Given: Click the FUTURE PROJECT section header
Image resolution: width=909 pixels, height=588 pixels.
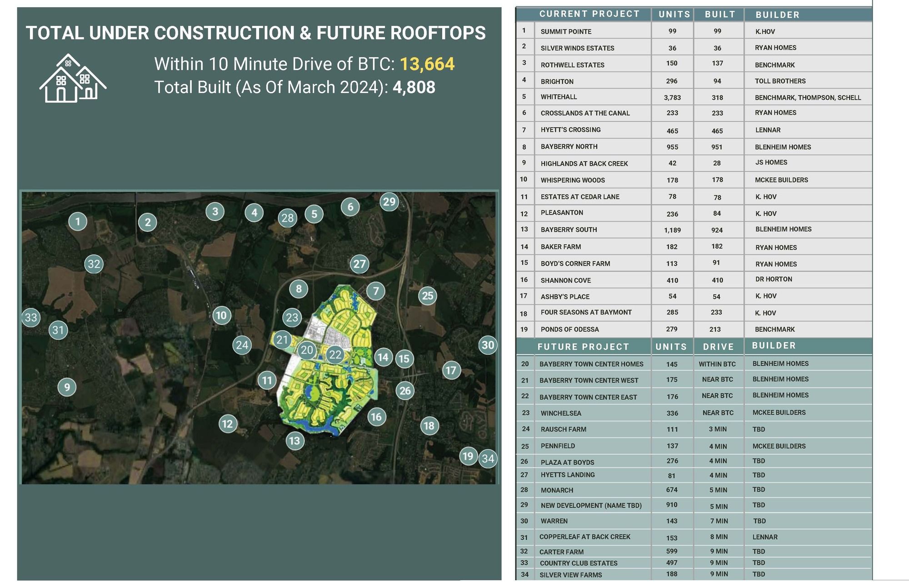Looking at the screenshot, I should tap(583, 347).
